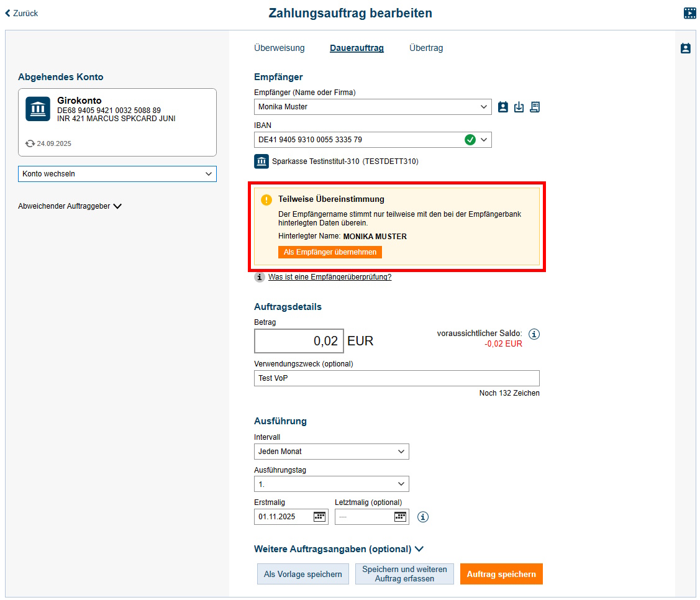
Task: Click the template list icon beside recipient
Action: click(x=535, y=107)
